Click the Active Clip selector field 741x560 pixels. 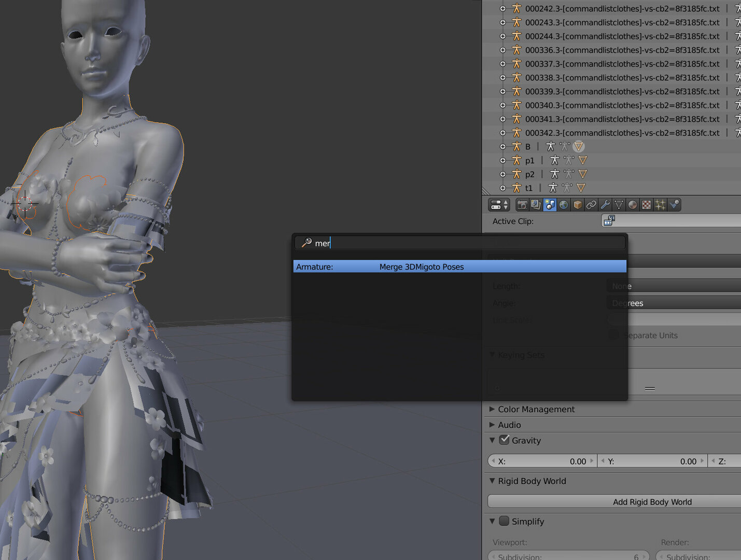point(671,221)
